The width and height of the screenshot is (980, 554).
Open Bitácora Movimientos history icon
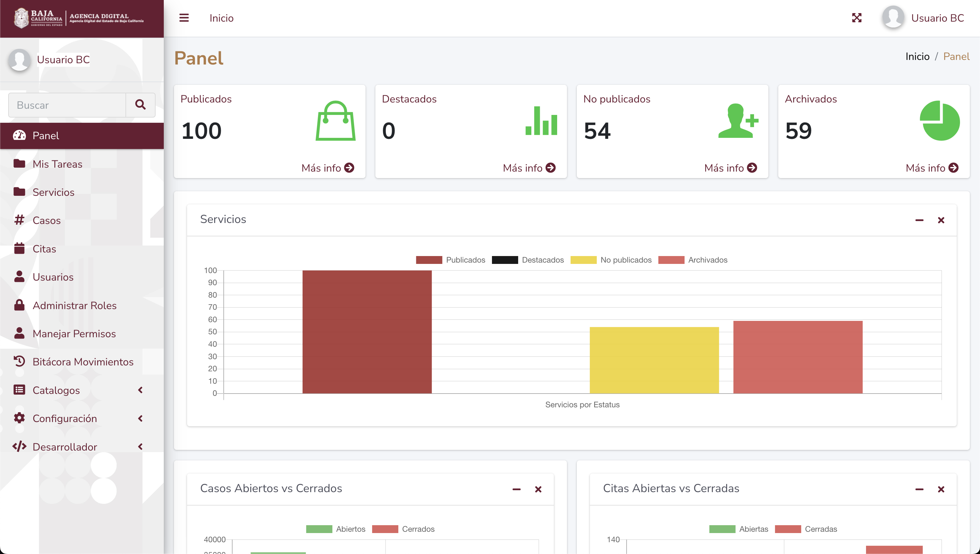coord(19,361)
